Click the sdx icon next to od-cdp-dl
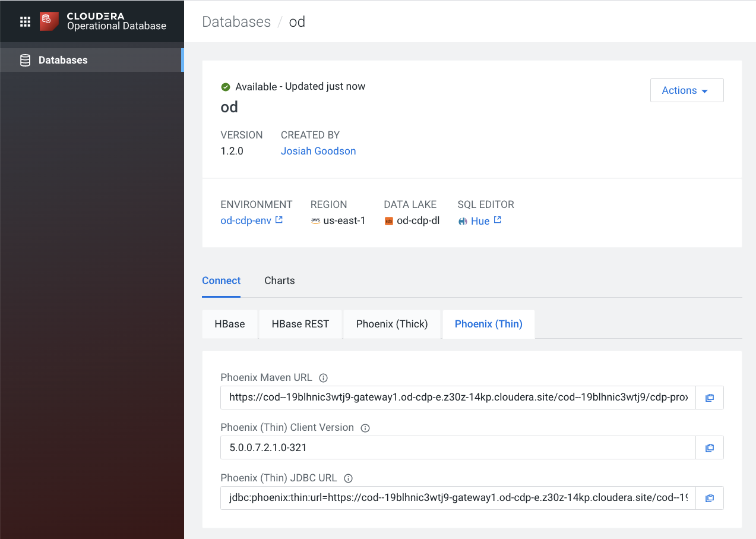Screen dimensions: 756x539 click(389, 220)
